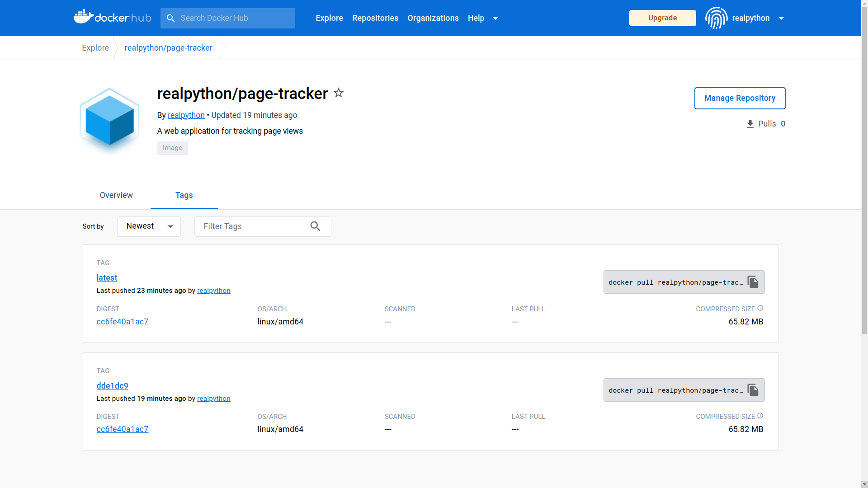Viewport: 868px width, 488px height.
Task: Click the fingerprint profile avatar
Action: pos(716,18)
